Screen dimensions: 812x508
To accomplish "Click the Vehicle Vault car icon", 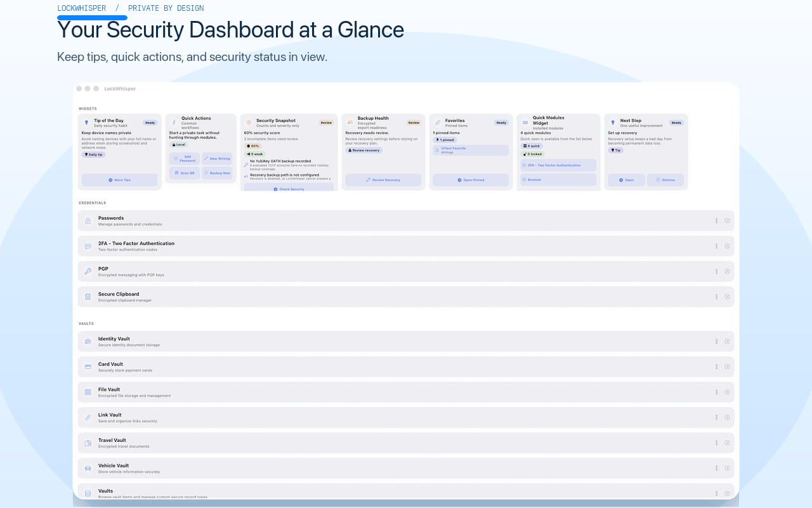I will click(x=88, y=468).
